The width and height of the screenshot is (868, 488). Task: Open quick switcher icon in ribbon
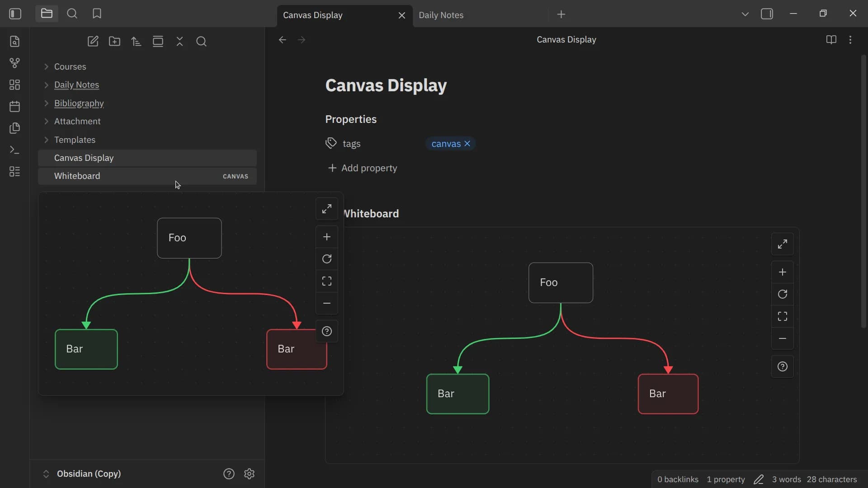(14, 42)
